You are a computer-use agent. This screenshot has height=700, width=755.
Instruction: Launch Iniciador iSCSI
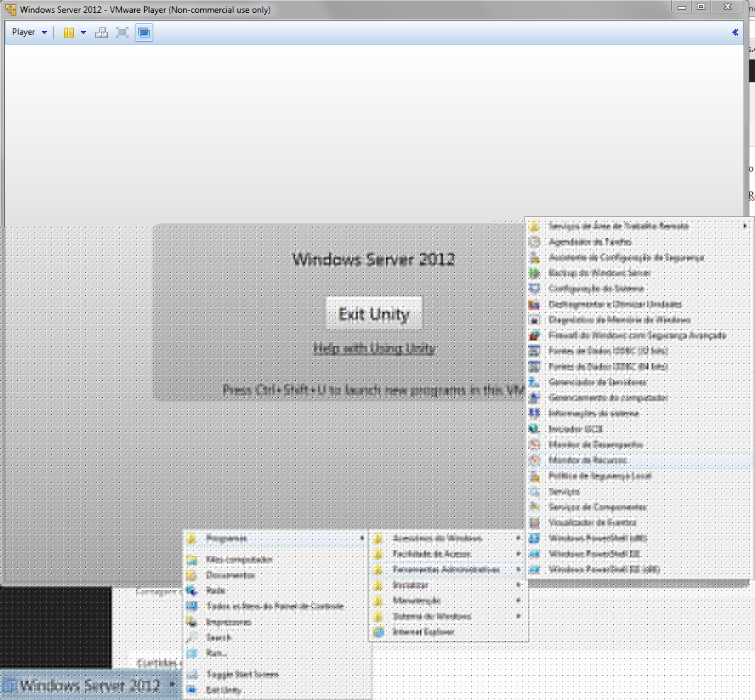click(x=639, y=428)
